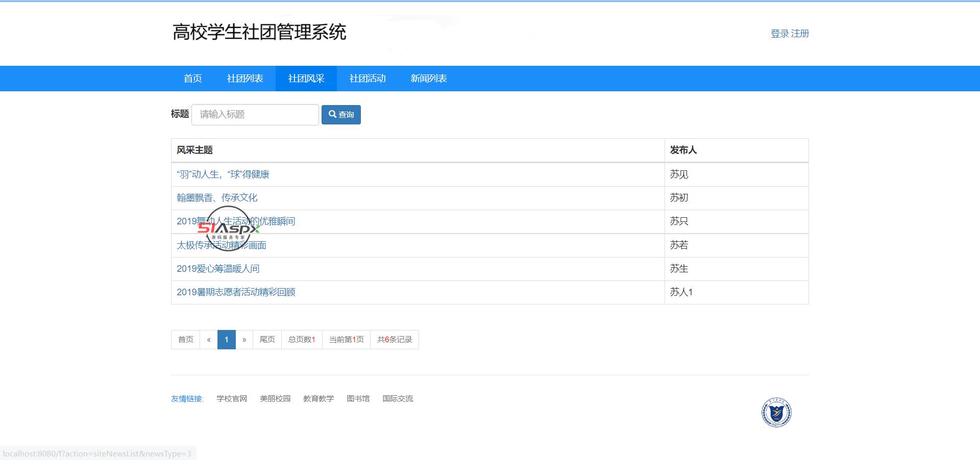Click the 查询 search button
Viewport: 980px width, 460px height.
[341, 115]
